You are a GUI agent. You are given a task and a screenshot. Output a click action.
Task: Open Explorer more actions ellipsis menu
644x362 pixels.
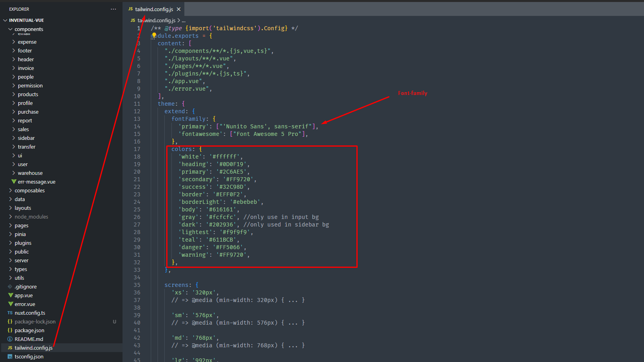click(113, 9)
